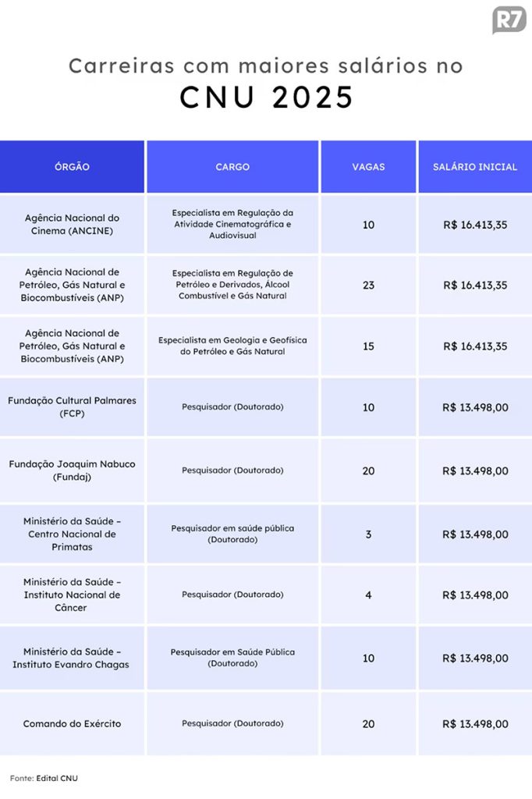Click the Especialista em Geologia e Geofísica cell
The height and width of the screenshot is (799, 532).
(232, 346)
